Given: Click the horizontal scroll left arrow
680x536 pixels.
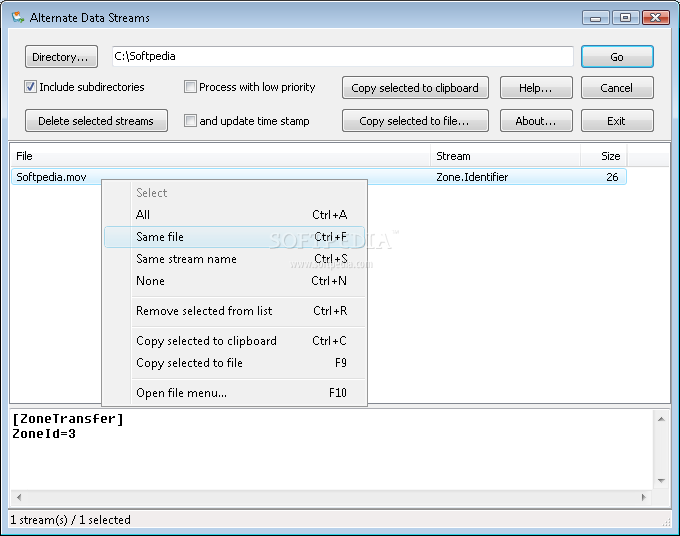Looking at the screenshot, I should coord(19,497).
